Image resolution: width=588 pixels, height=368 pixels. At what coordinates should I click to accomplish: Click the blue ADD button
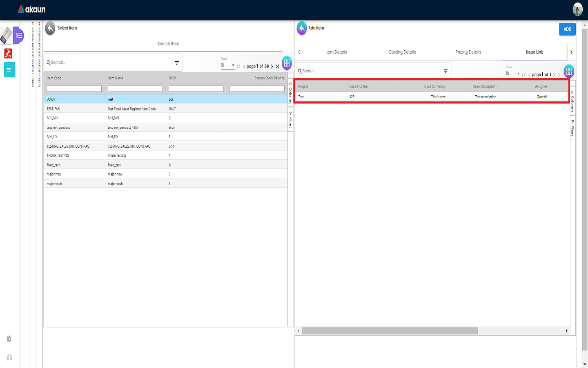(567, 29)
